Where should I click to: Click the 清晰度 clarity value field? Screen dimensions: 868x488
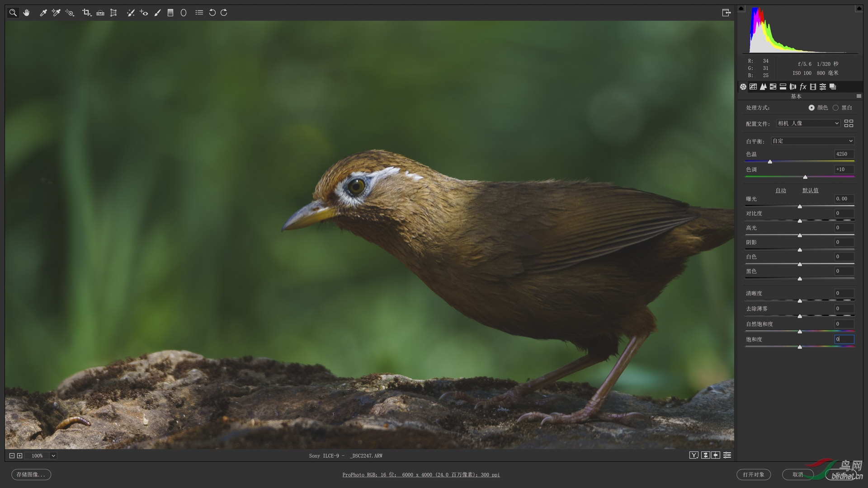point(844,293)
